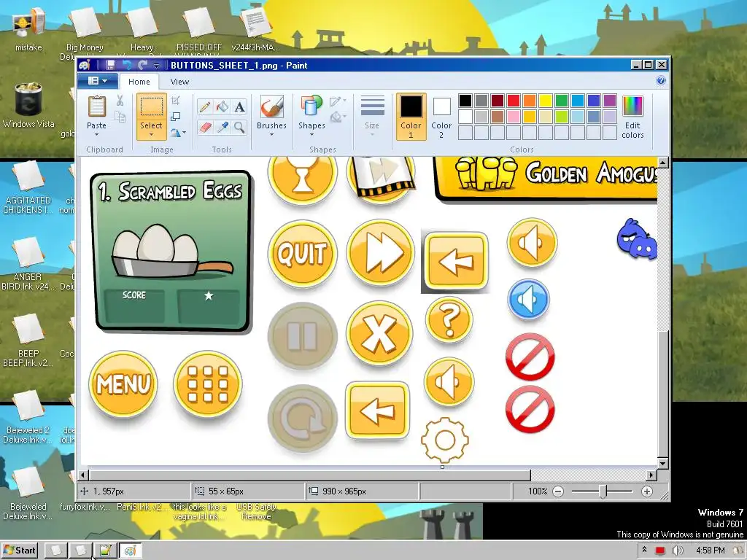Click the MENU button graphic on canvas
This screenshot has height=560, width=747.
(x=123, y=384)
